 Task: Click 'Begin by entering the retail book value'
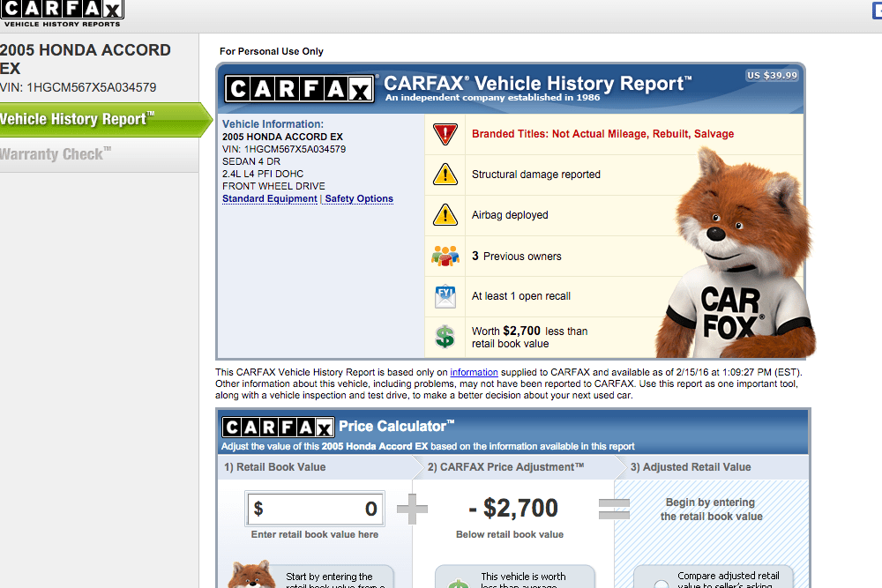[x=711, y=510]
